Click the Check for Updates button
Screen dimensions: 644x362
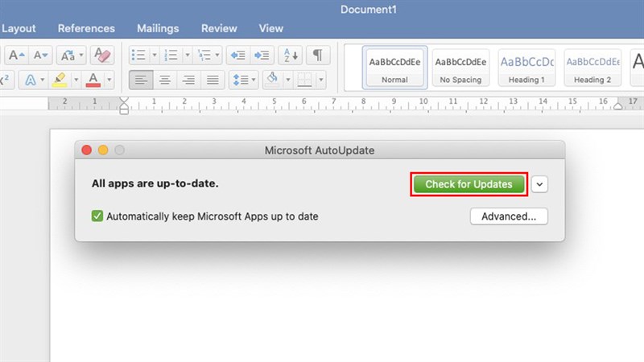pyautogui.click(x=469, y=184)
